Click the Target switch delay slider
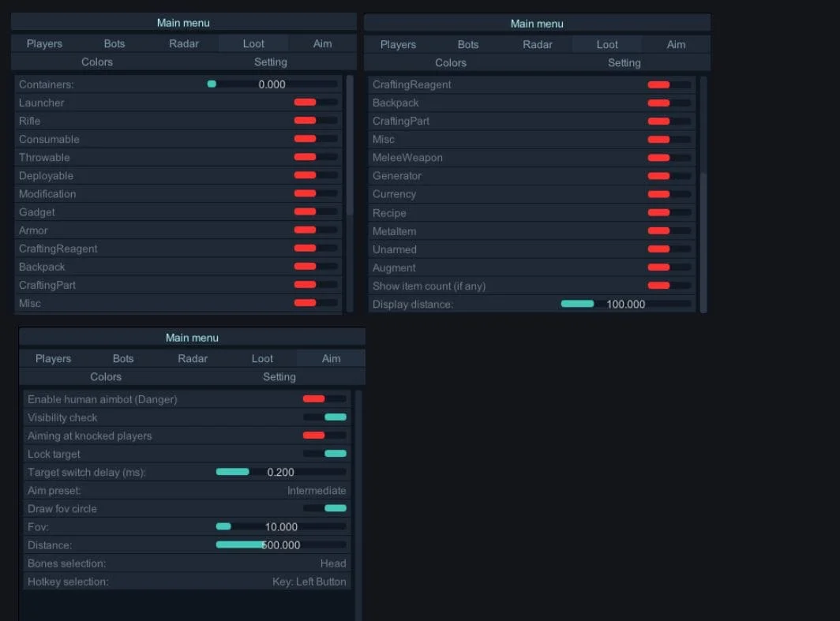The image size is (840, 621). (x=280, y=472)
